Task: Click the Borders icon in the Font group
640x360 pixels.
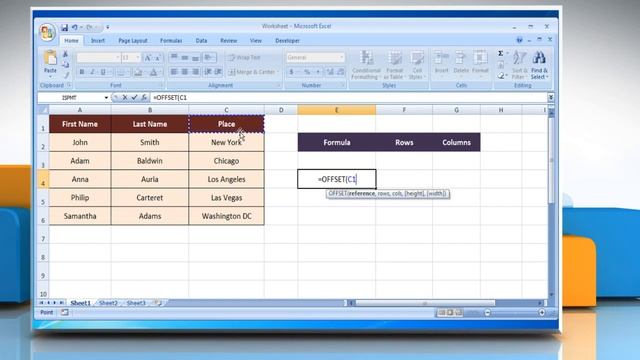Action: click(x=120, y=72)
